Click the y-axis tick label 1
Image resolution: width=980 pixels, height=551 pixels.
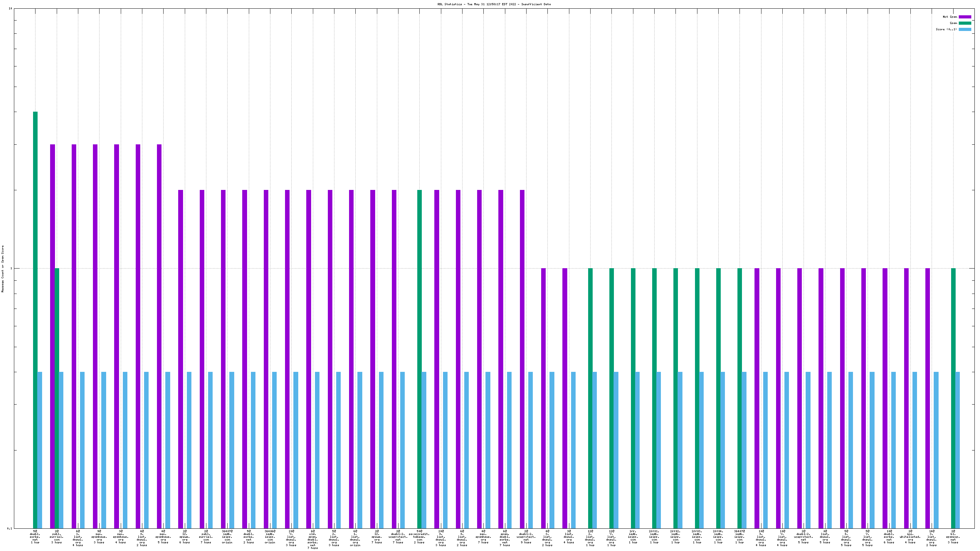pos(11,269)
